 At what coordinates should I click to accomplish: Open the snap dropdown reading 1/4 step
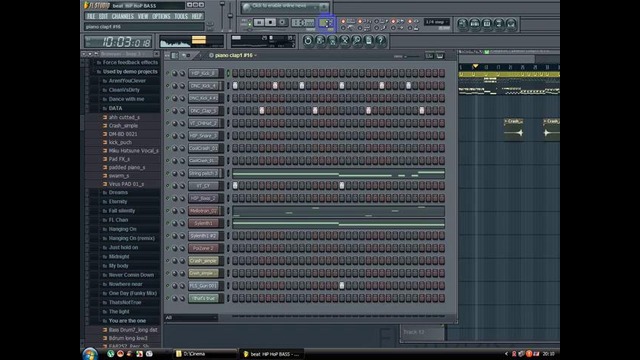(437, 22)
